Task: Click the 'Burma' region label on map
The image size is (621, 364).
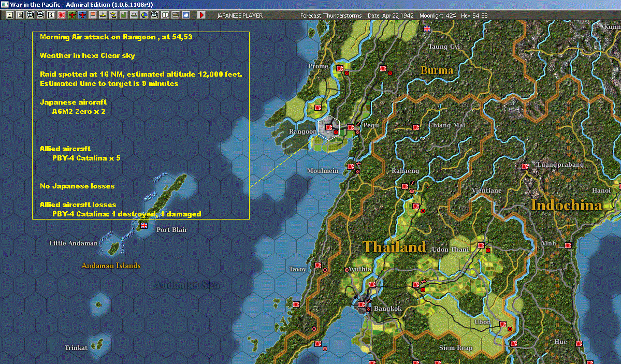Action: pyautogui.click(x=437, y=70)
